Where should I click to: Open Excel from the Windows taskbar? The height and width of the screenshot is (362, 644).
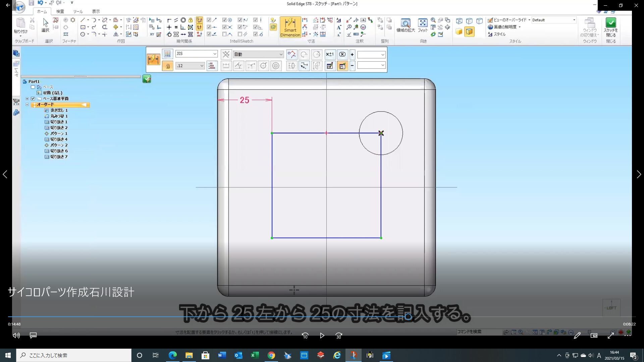click(255, 355)
